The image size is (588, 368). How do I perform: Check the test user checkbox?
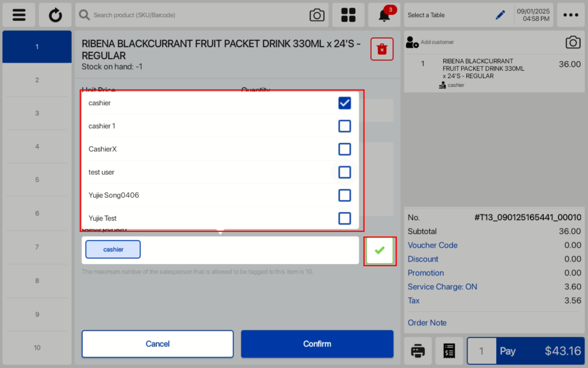pos(345,172)
